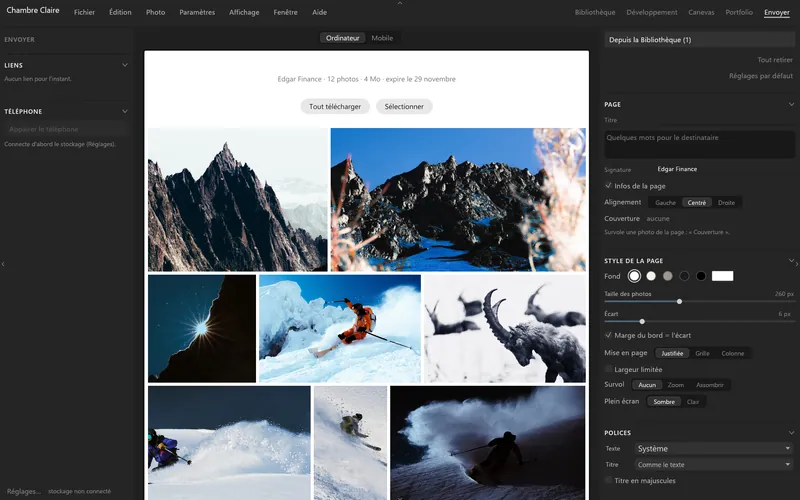The height and width of the screenshot is (500, 800).
Task: Set Survol to Assombrir
Action: (710, 385)
